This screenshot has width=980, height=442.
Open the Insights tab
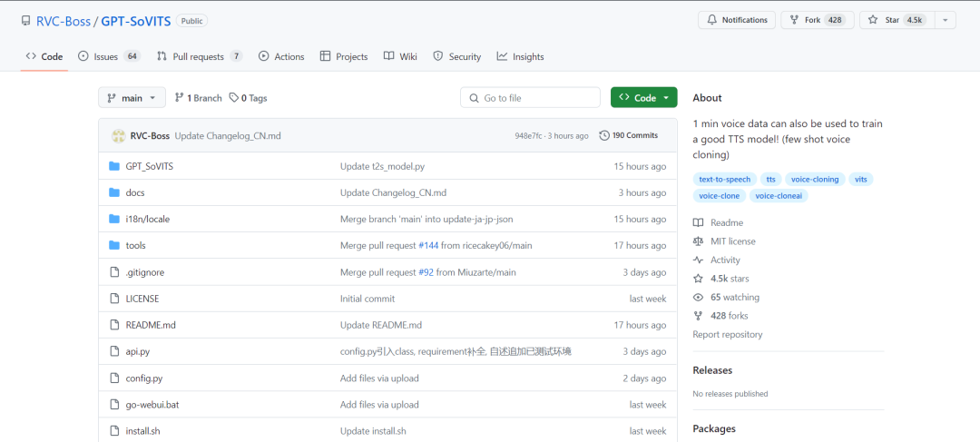pyautogui.click(x=521, y=56)
